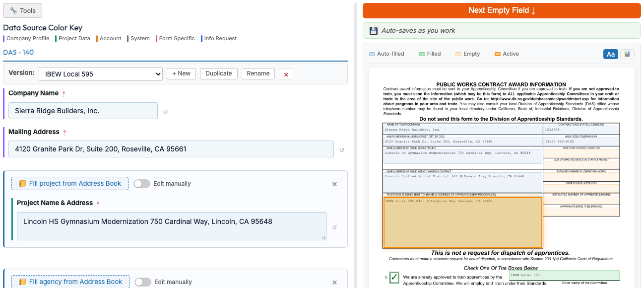This screenshot has width=644, height=288.
Task: Click empty Occupation of Apprentice field
Action: pos(581,189)
